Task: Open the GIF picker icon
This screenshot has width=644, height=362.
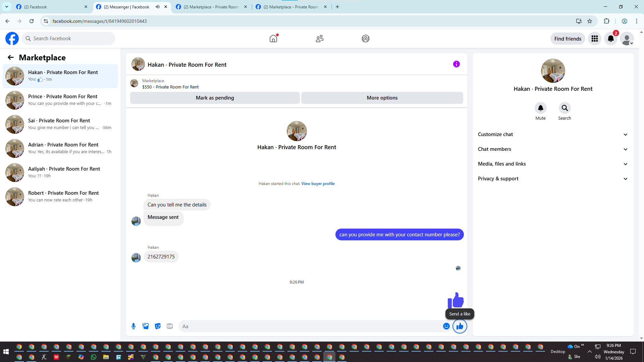Action: (170, 326)
